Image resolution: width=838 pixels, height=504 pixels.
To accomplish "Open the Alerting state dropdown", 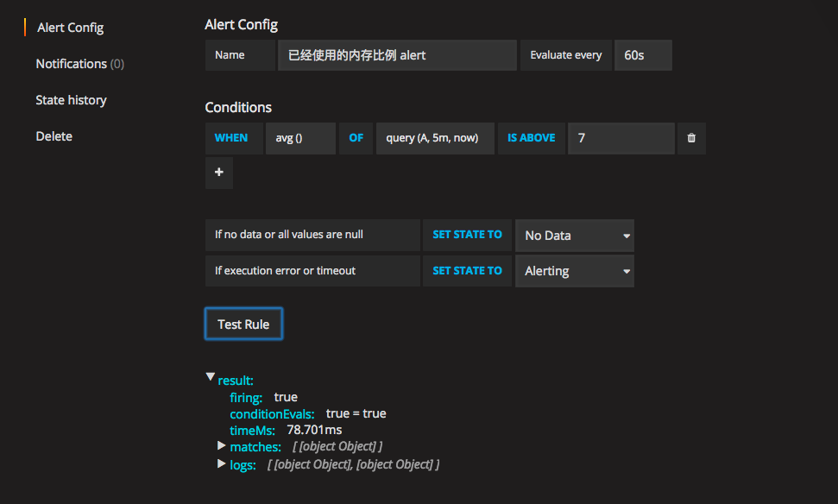I will [575, 271].
